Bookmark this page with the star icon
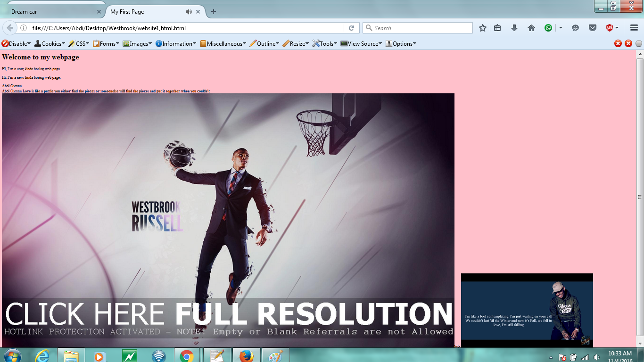 (483, 28)
